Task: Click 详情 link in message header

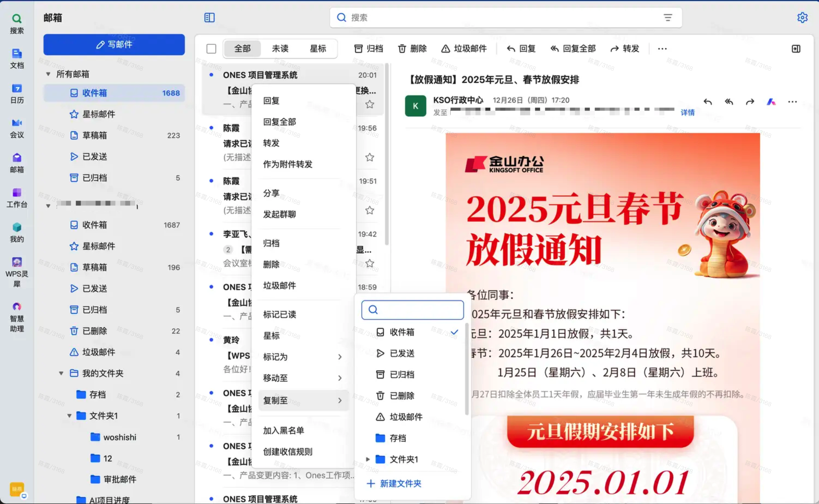Action: (x=688, y=113)
